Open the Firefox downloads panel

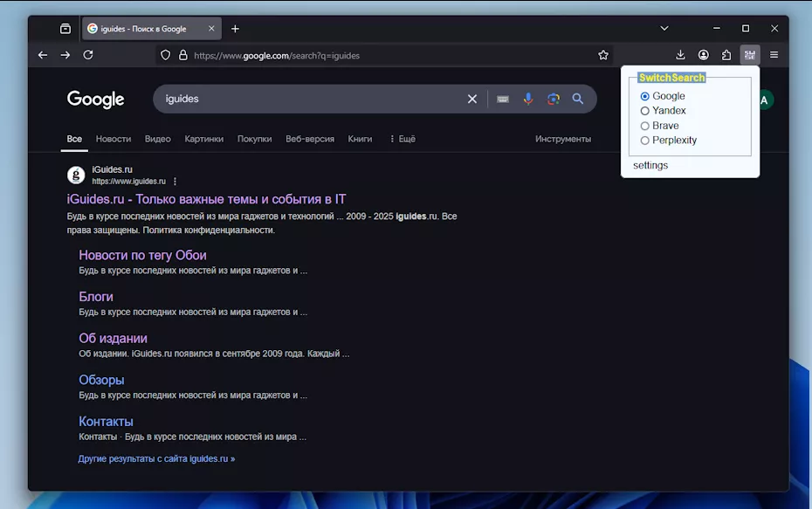[x=681, y=55]
